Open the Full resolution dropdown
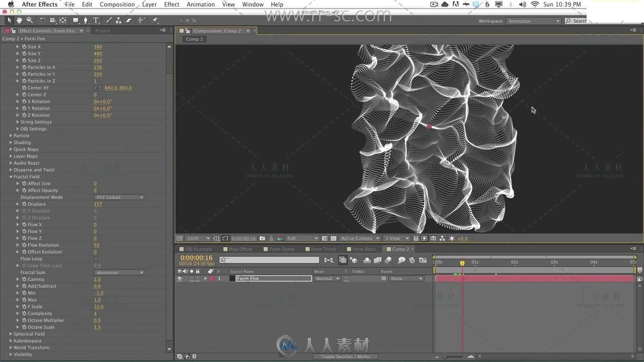Screen dimensions: 644x362 point(302,238)
